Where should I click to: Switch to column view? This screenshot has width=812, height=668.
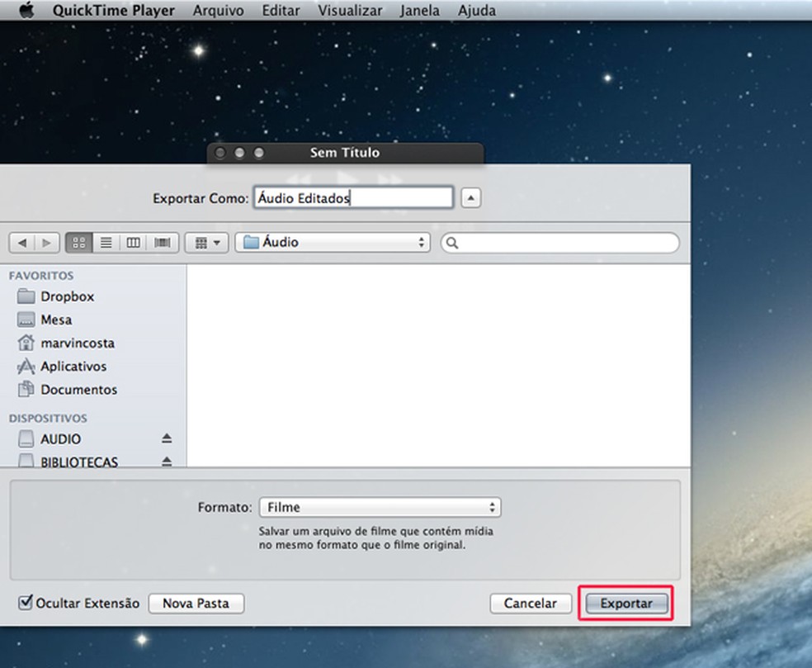[133, 243]
